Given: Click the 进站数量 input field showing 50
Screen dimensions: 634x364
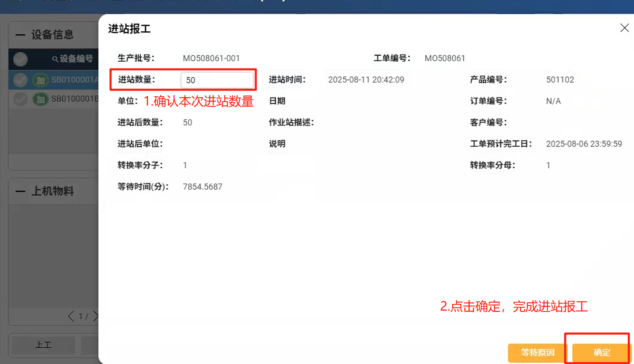Looking at the screenshot, I should point(217,80).
